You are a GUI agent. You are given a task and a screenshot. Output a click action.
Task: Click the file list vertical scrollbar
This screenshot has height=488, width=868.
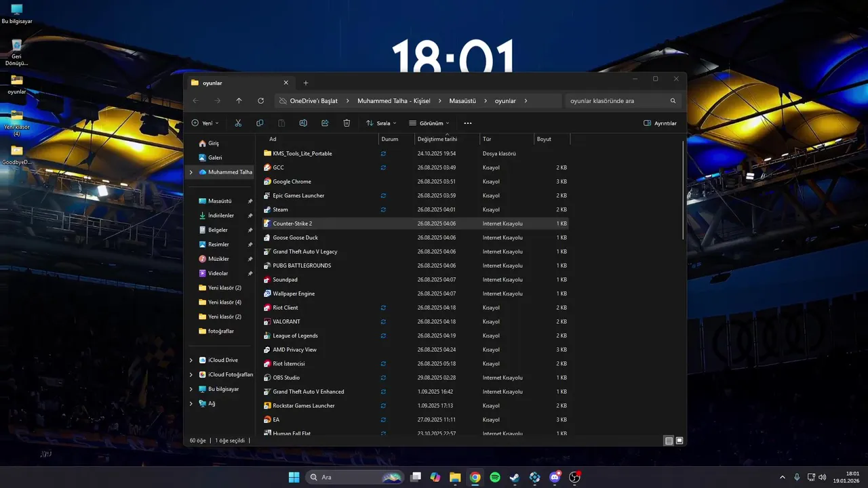[x=684, y=190]
